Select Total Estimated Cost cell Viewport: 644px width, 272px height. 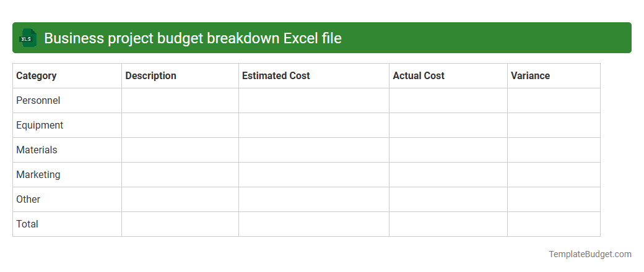coord(314,224)
